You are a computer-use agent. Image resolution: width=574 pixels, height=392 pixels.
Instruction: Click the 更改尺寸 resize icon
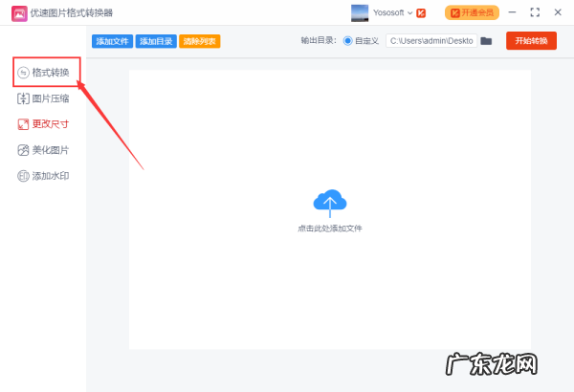[x=23, y=124]
